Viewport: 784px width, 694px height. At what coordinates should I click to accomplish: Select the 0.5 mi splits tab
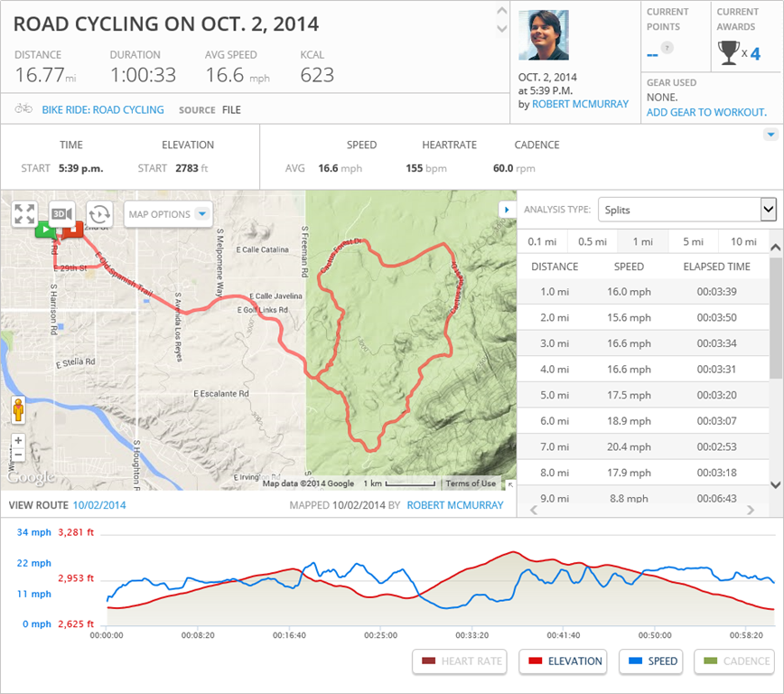coord(592,241)
